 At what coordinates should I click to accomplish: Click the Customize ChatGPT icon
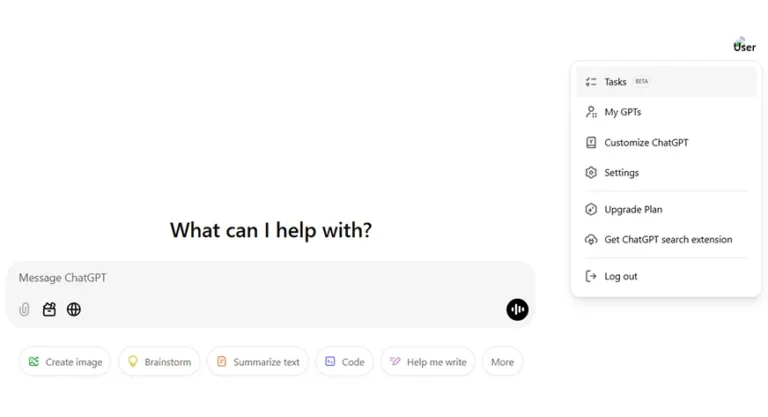pyautogui.click(x=591, y=143)
